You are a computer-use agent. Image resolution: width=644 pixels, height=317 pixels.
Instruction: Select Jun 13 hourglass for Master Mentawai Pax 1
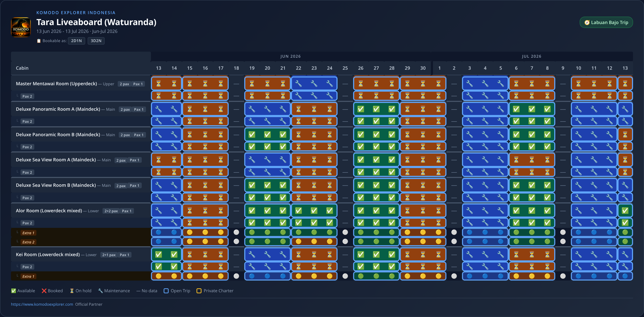159,83
